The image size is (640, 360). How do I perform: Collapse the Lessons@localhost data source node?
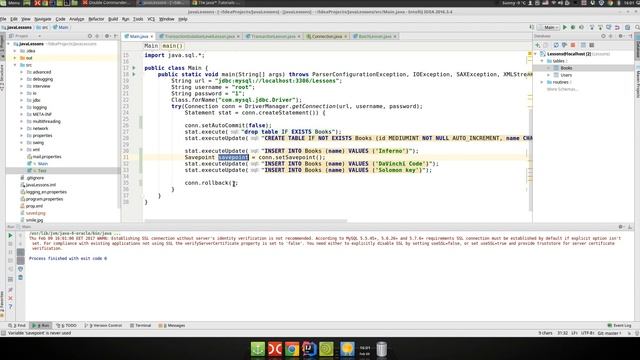(x=536, y=54)
